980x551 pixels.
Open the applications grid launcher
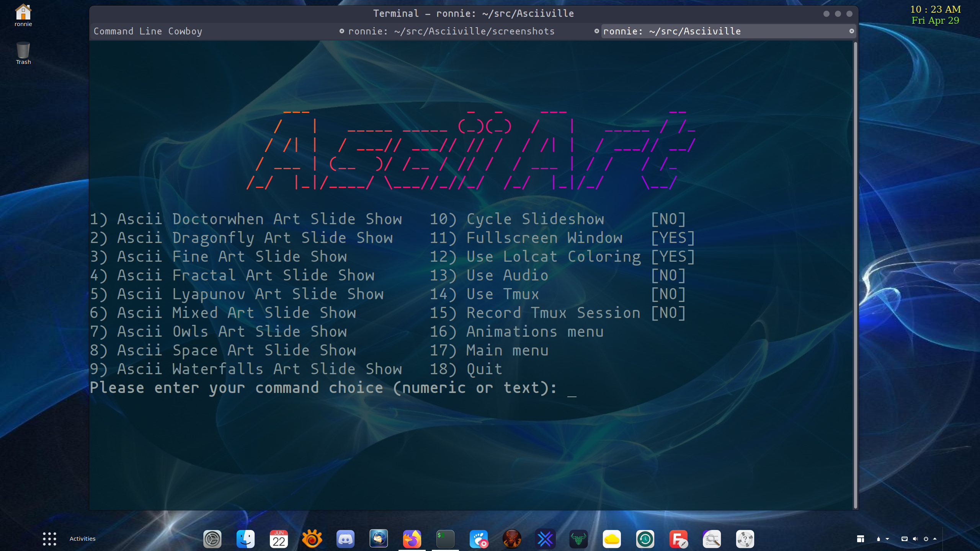(x=49, y=539)
